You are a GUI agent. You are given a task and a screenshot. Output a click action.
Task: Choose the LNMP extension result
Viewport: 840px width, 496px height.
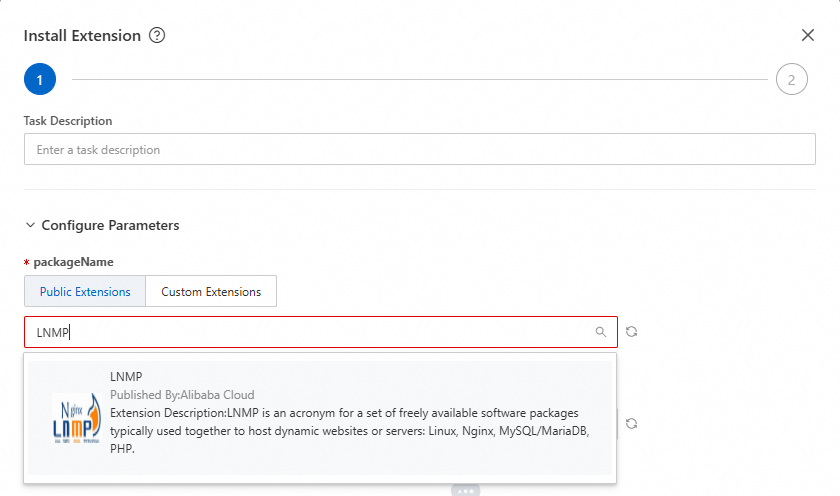click(x=320, y=418)
